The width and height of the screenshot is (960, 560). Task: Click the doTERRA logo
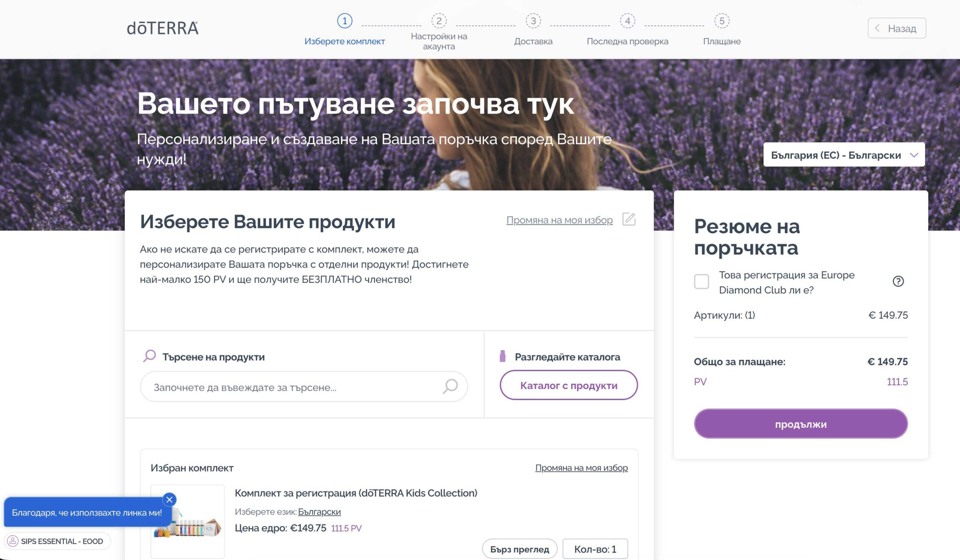(x=163, y=28)
